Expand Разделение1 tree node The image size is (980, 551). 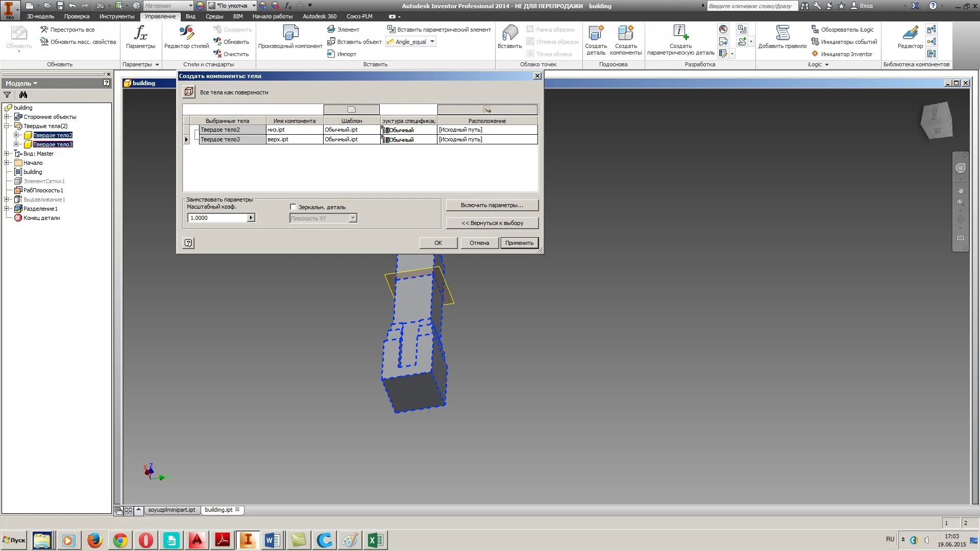(x=7, y=209)
